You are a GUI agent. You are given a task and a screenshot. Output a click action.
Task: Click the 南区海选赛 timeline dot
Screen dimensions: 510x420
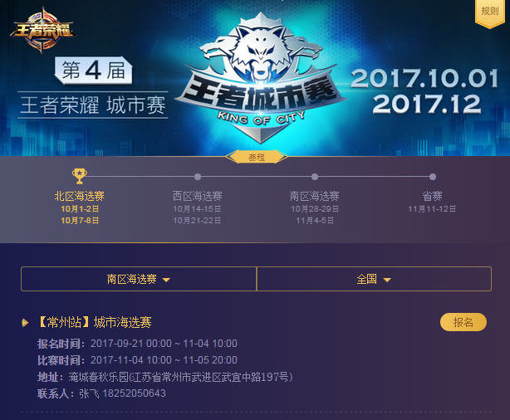coord(314,177)
